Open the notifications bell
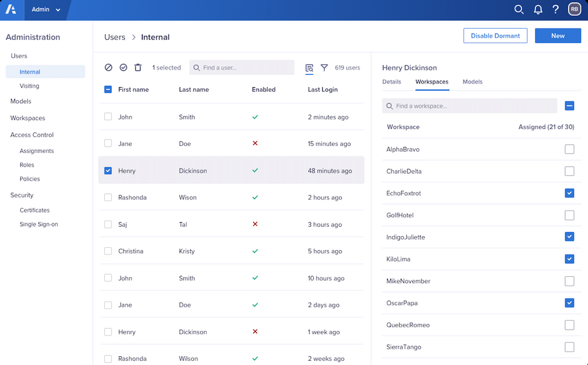The width and height of the screenshot is (588, 365). click(538, 9)
